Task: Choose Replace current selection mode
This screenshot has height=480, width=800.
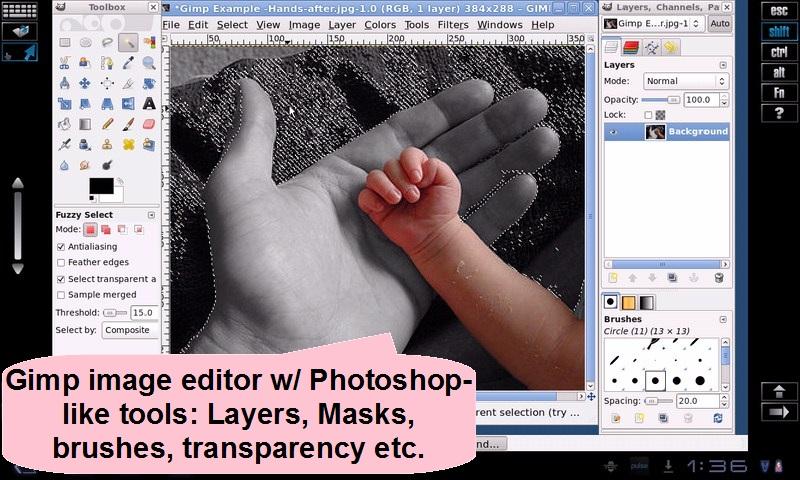Action: (x=90, y=230)
